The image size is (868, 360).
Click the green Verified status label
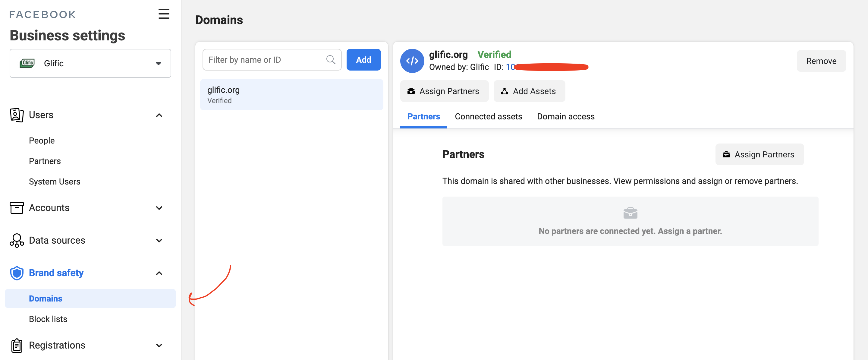[494, 54]
